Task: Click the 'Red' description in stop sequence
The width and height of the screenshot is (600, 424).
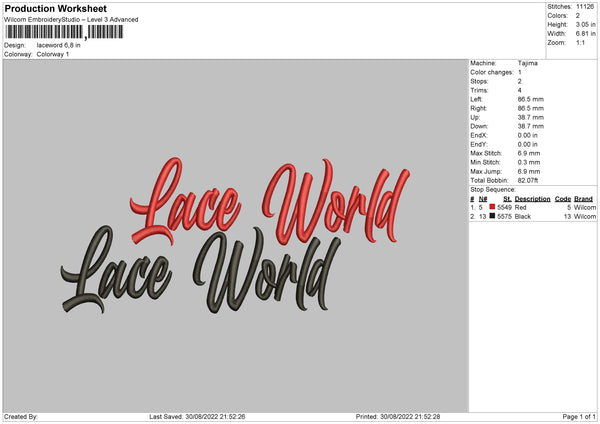Action: pyautogui.click(x=520, y=208)
